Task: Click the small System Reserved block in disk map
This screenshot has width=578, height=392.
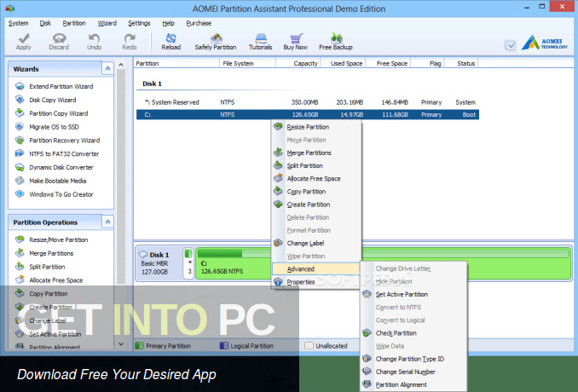Action: click(x=188, y=263)
